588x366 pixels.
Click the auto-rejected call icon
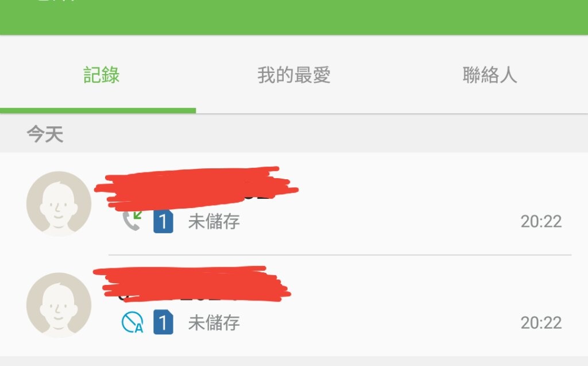coord(133,322)
